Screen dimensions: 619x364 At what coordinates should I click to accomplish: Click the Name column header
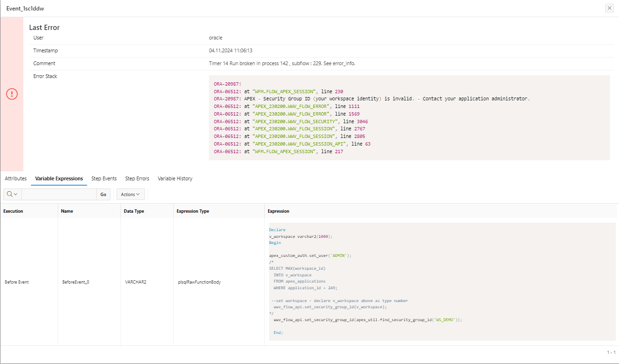67,211
